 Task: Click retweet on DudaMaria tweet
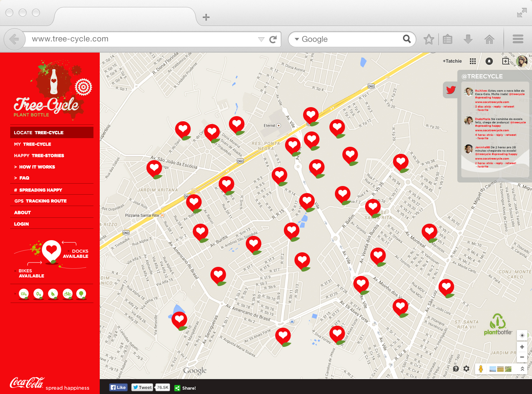(x=511, y=135)
